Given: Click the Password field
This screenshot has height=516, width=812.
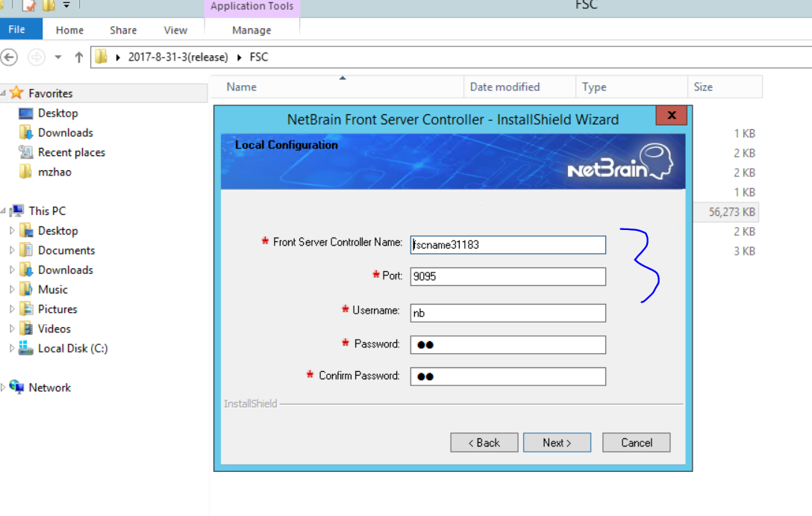Looking at the screenshot, I should coord(508,345).
